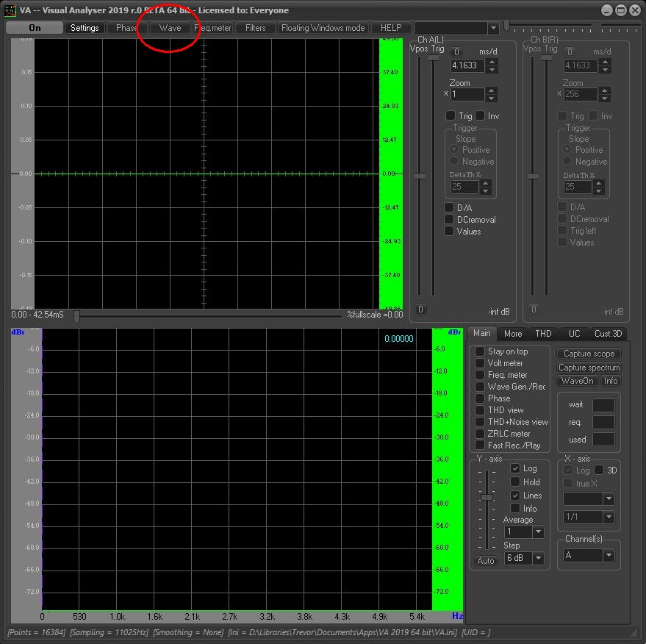This screenshot has height=644, width=646.
Task: Increase Ch A Delta Th % value
Action: pos(486,183)
